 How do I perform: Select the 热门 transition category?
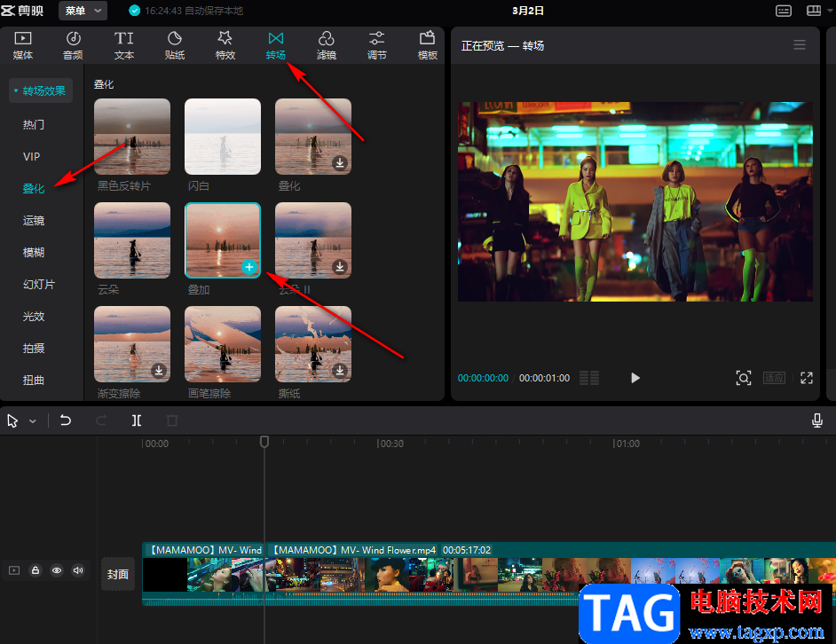coord(34,125)
